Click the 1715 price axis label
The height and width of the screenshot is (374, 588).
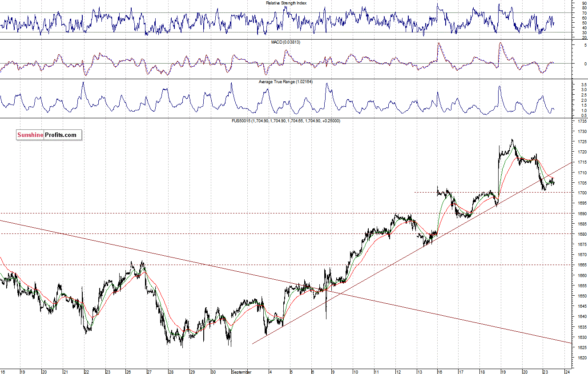(581, 162)
